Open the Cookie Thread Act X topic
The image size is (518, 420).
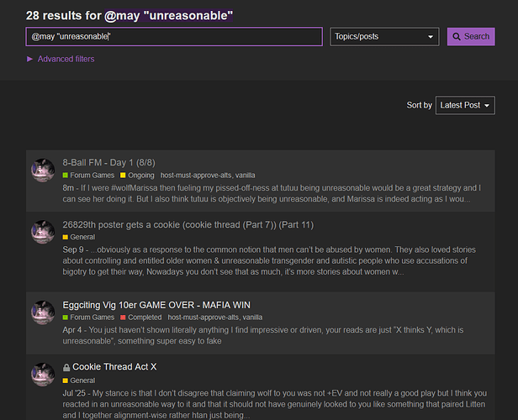point(114,367)
